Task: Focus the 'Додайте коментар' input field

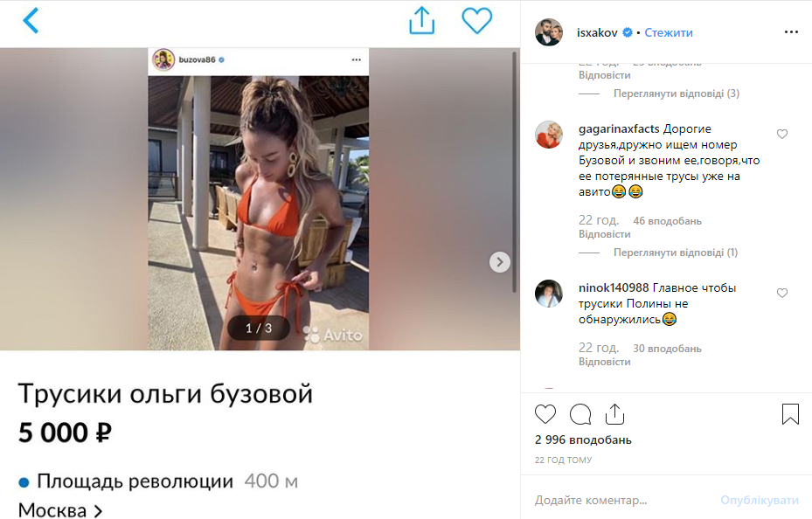Action: click(621, 500)
